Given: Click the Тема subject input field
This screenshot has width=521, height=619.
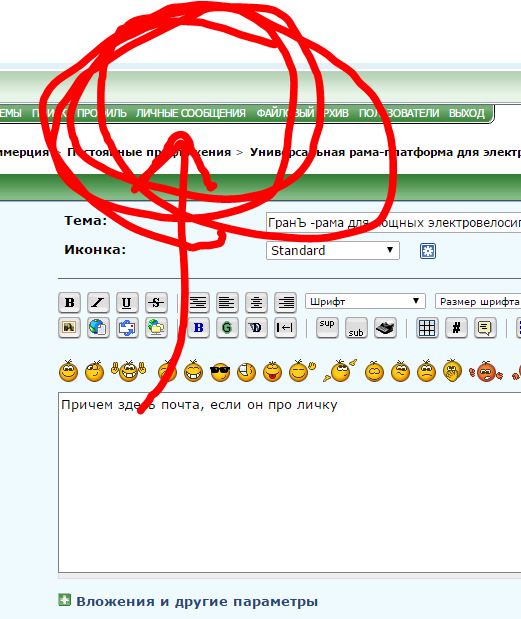Looking at the screenshot, I should [394, 223].
